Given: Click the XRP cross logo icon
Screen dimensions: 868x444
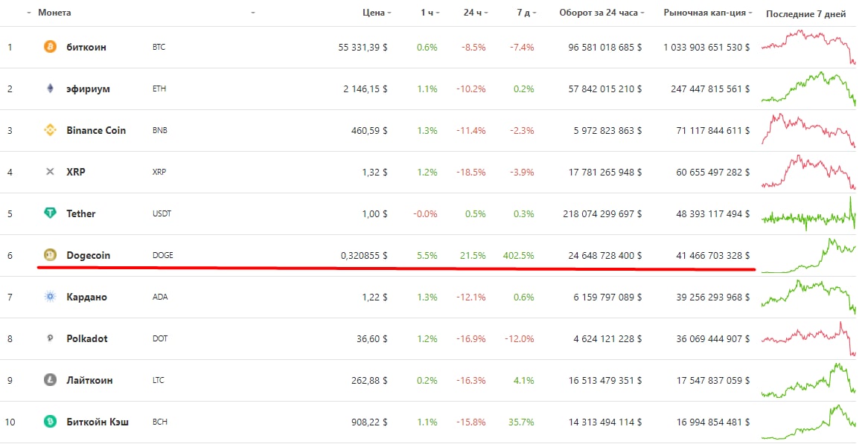Looking at the screenshot, I should (x=50, y=172).
